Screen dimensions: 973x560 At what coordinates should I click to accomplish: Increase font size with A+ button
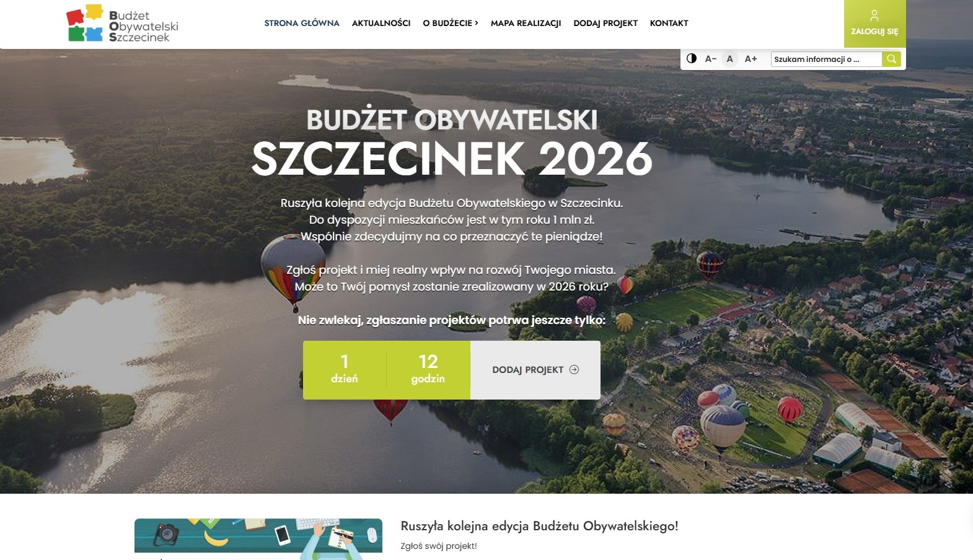(751, 59)
